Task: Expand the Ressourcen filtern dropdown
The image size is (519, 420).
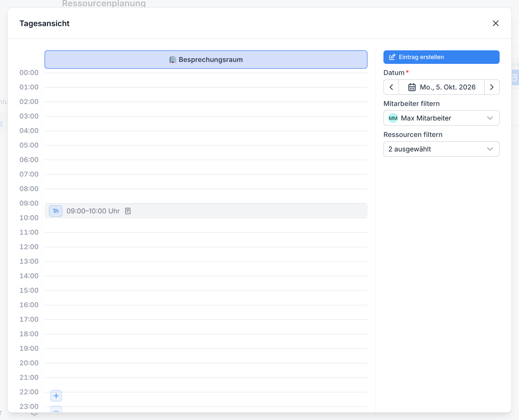Action: (441, 149)
